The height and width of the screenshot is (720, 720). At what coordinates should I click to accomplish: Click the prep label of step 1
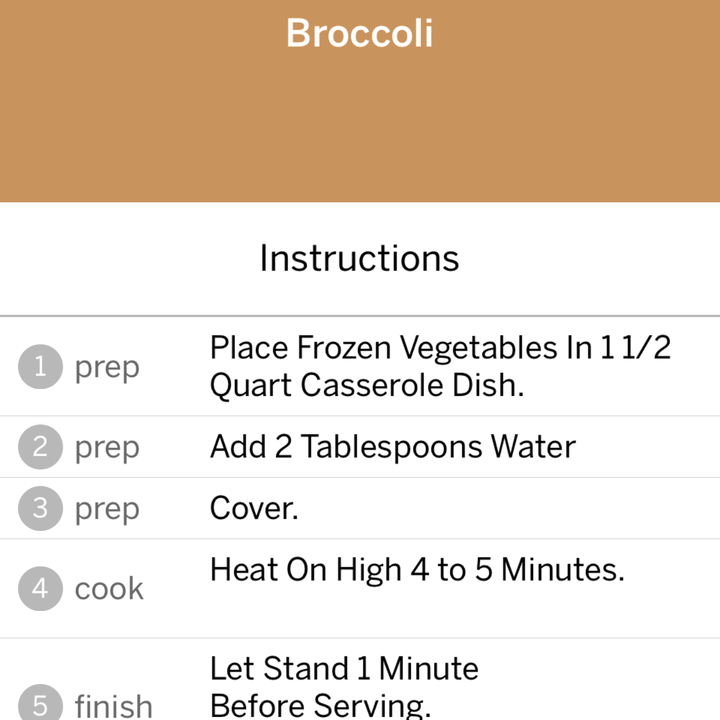coord(107,369)
